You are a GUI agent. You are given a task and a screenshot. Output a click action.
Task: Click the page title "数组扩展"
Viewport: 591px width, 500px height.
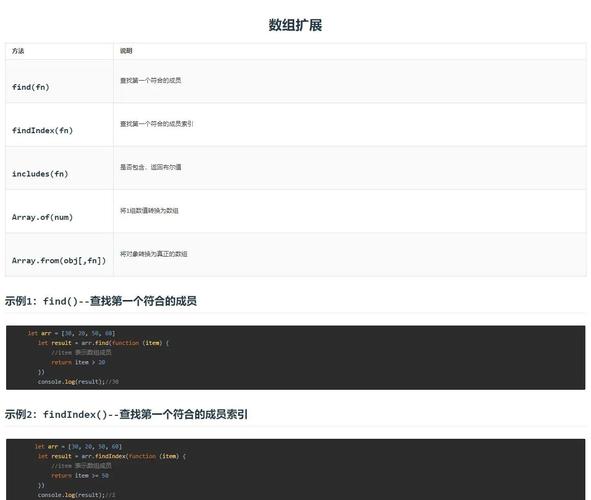[295, 25]
